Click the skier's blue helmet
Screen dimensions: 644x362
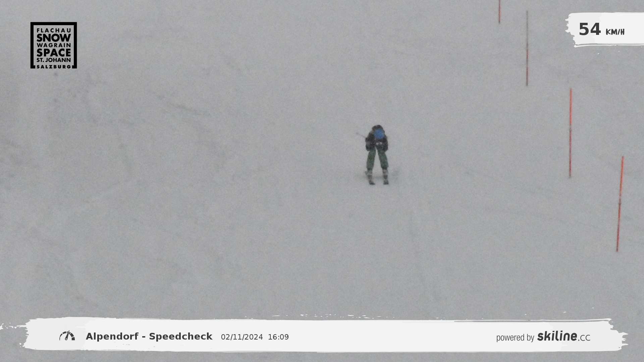(379, 134)
